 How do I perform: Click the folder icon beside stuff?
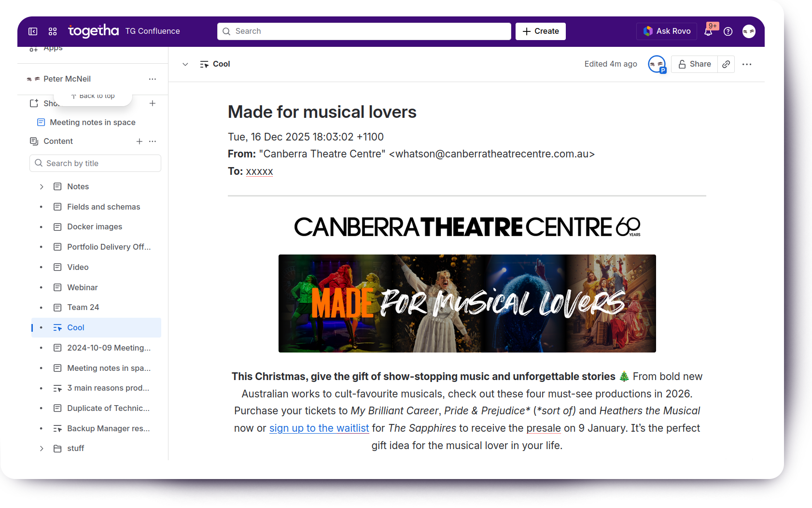pyautogui.click(x=57, y=449)
